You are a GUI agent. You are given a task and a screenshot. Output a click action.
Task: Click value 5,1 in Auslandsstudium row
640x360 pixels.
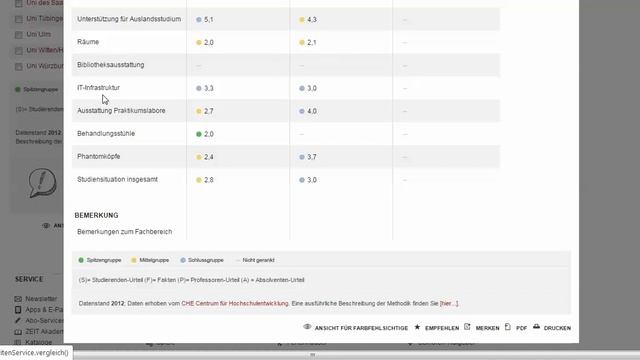[x=209, y=20]
